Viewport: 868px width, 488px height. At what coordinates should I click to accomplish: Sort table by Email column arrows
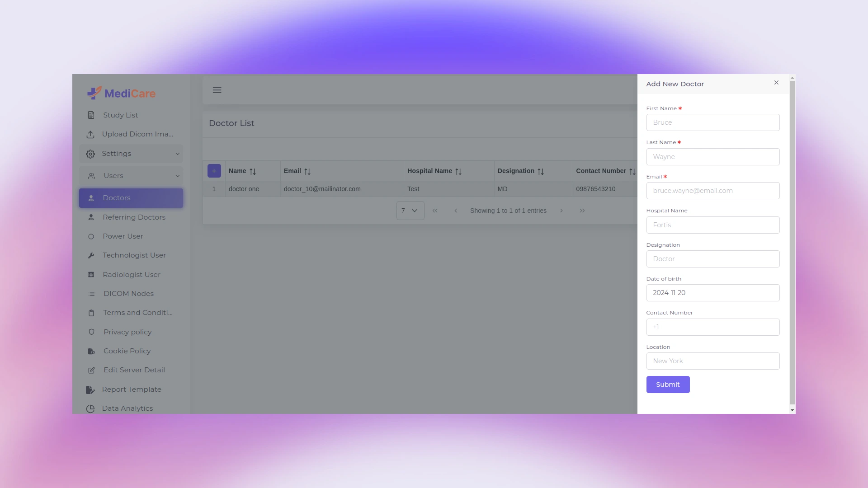[307, 171]
